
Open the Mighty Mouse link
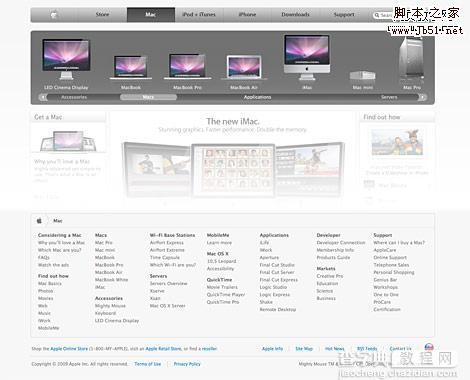[110, 306]
